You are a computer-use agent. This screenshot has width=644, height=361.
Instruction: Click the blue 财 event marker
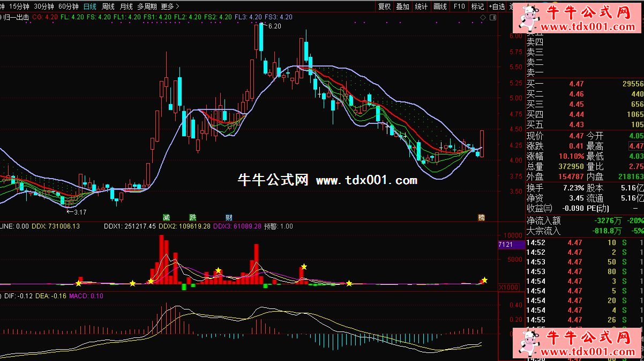tap(229, 217)
